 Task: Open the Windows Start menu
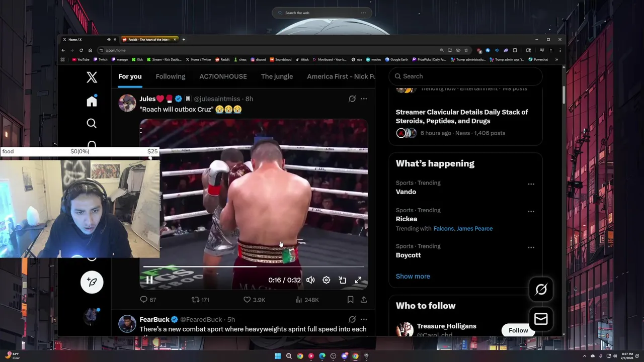pyautogui.click(x=278, y=356)
